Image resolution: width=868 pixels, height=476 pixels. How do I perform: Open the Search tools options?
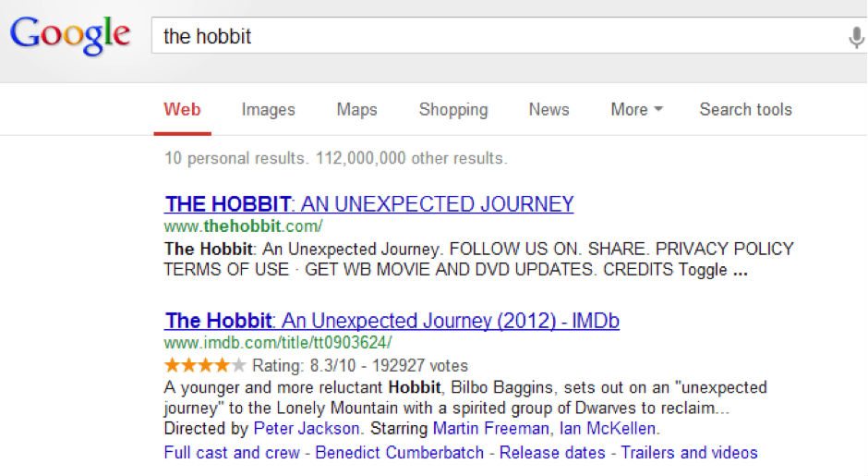(745, 109)
